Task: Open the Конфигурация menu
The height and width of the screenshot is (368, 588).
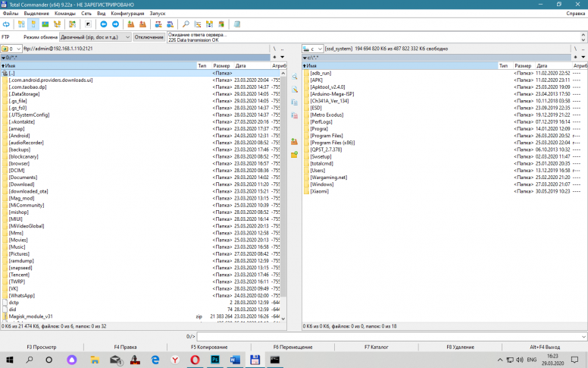Action: (x=127, y=14)
